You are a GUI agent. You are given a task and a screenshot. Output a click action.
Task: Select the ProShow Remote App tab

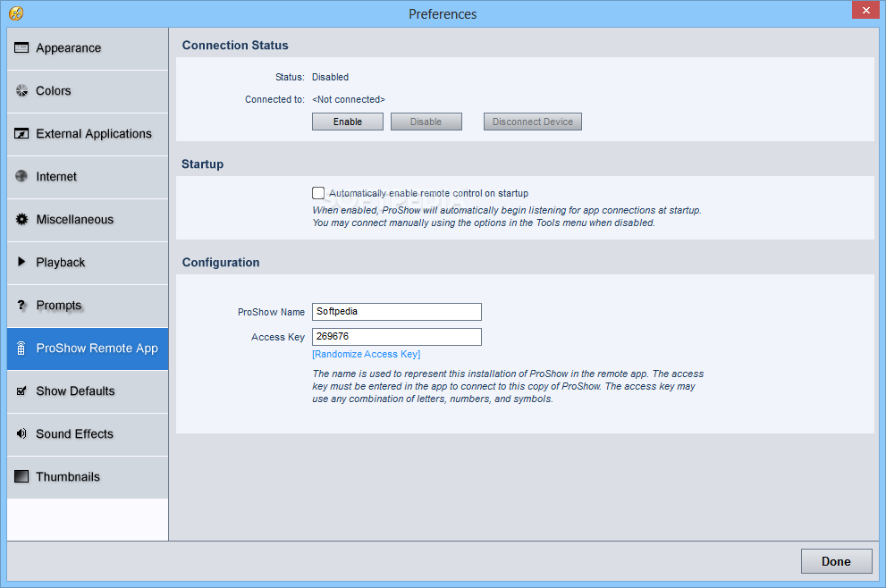[x=88, y=349]
